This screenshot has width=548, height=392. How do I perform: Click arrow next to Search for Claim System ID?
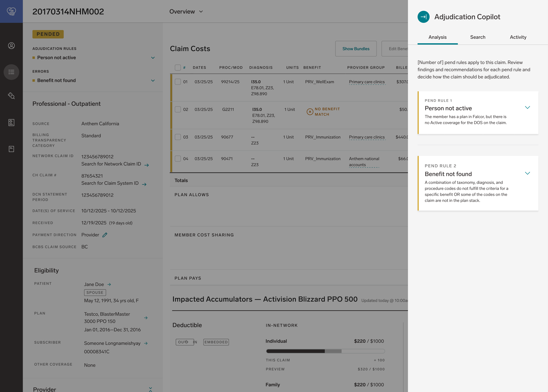pyautogui.click(x=144, y=184)
